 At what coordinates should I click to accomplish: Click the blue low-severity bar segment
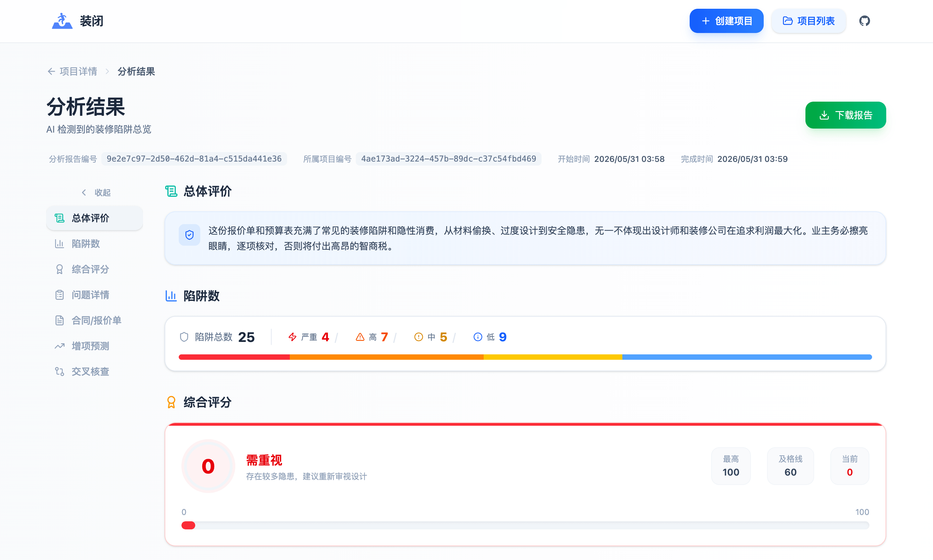(747, 357)
